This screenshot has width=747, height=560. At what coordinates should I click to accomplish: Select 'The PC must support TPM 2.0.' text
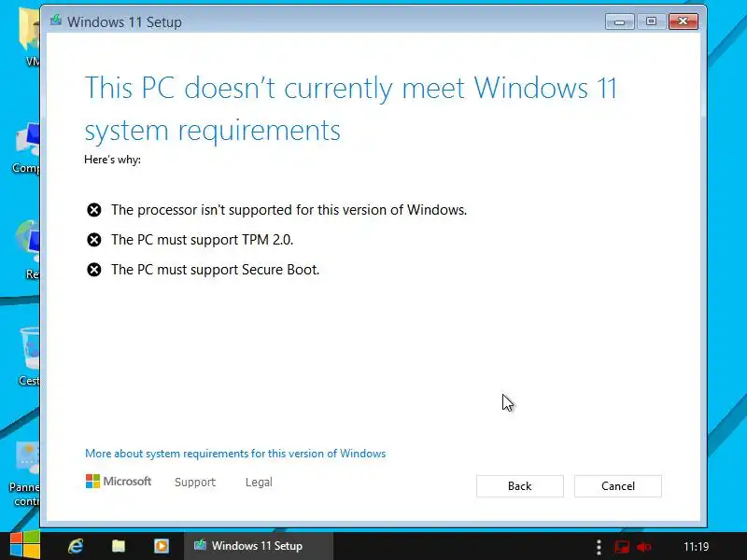coord(202,240)
